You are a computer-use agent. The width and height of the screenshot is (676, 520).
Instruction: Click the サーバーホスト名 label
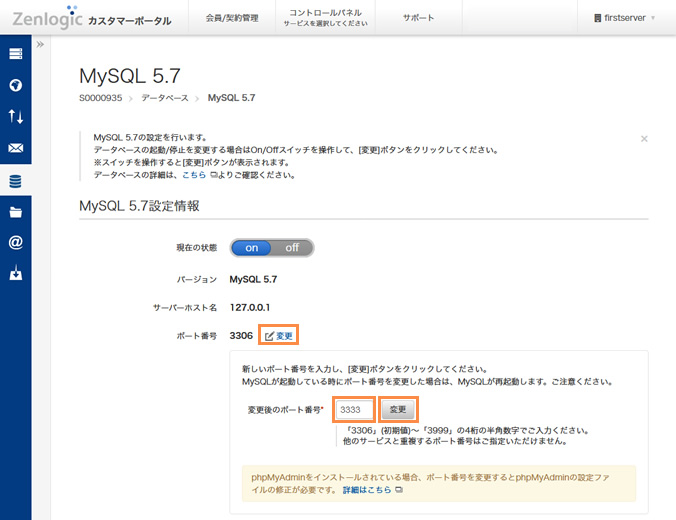tap(185, 307)
